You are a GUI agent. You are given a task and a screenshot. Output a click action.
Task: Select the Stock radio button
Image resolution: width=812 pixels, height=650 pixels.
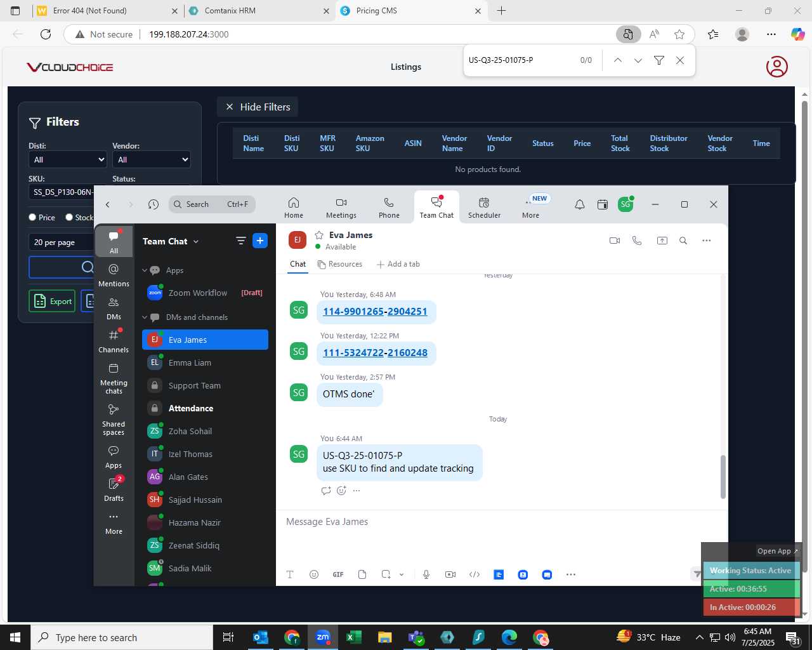pos(69,217)
